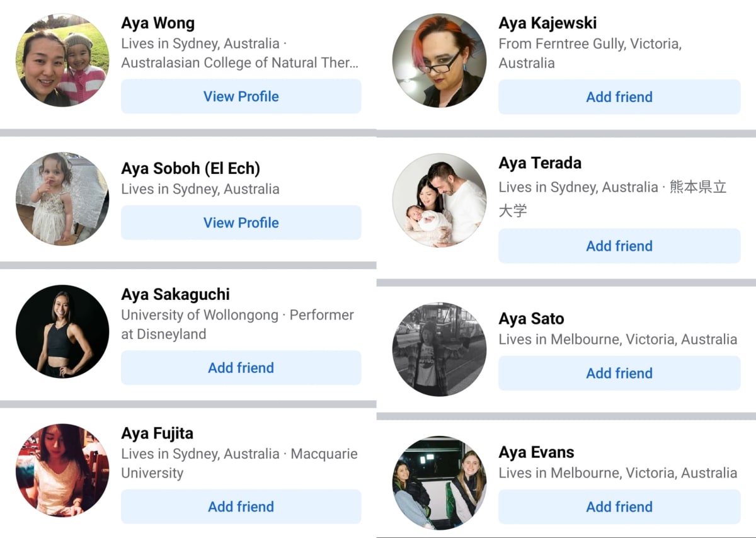The width and height of the screenshot is (756, 538).
Task: Click the Aya Terada name link
Action: (540, 163)
